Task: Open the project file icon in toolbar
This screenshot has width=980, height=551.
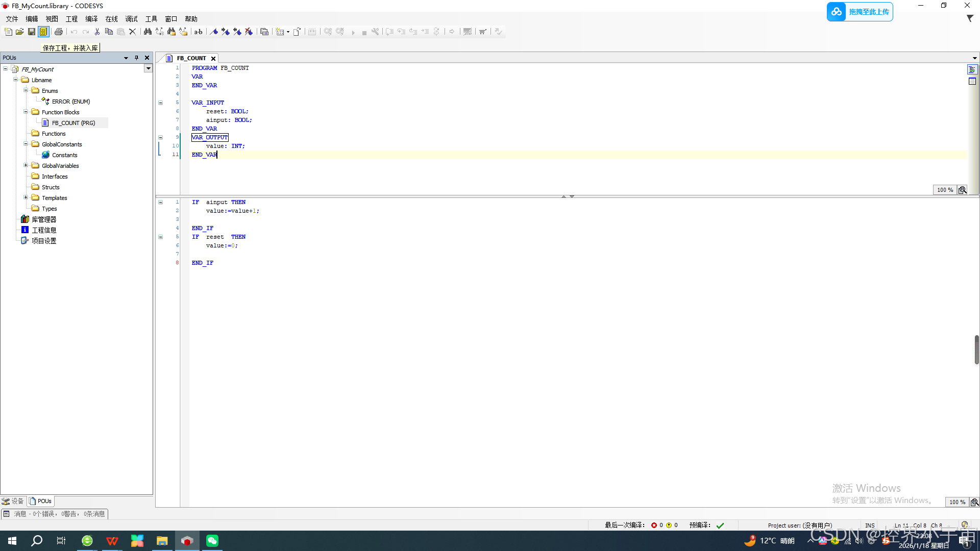Action: point(20,32)
